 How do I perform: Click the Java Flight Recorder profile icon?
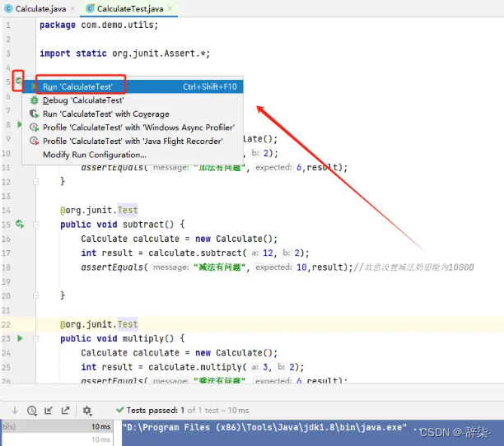tap(34, 141)
